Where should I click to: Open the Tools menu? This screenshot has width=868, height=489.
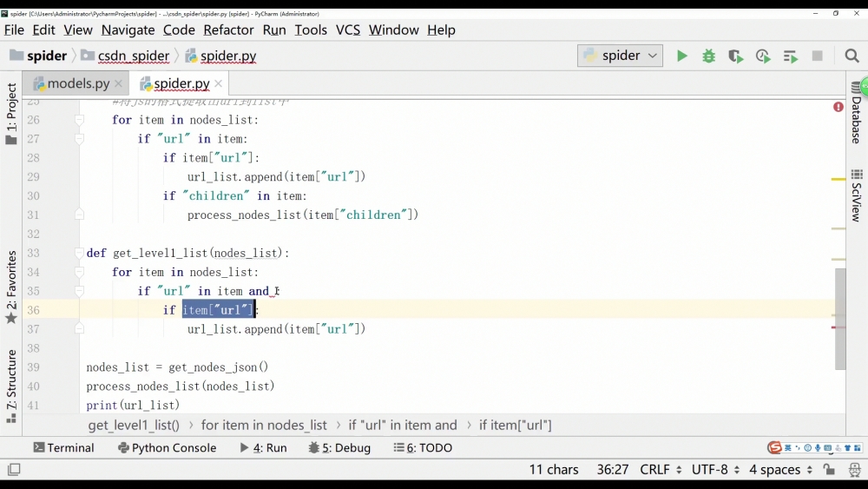[311, 30]
